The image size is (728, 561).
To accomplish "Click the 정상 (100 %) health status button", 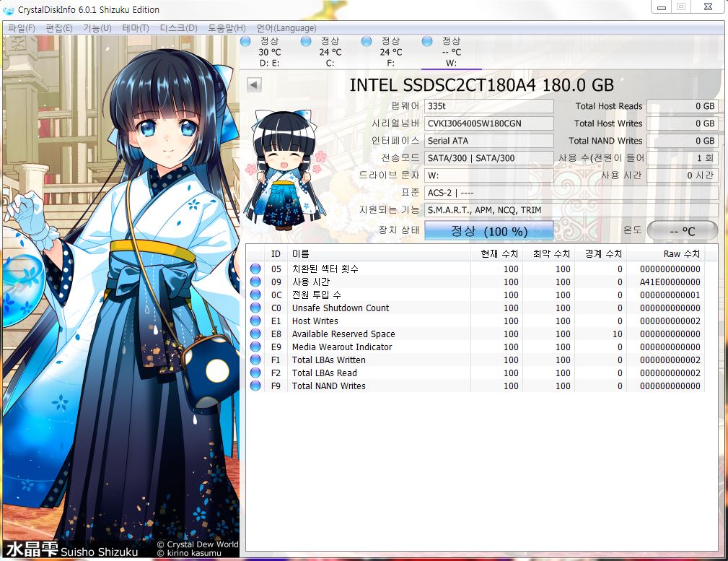I will click(489, 230).
